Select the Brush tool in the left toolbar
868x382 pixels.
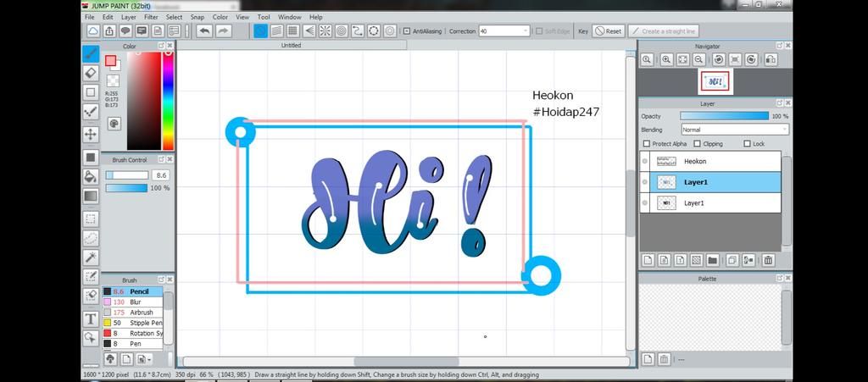pyautogui.click(x=91, y=53)
